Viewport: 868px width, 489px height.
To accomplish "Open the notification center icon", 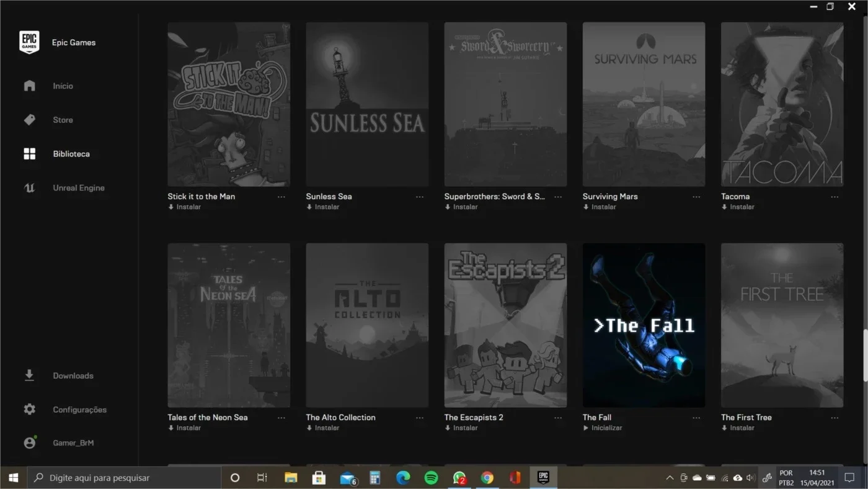I will point(849,478).
